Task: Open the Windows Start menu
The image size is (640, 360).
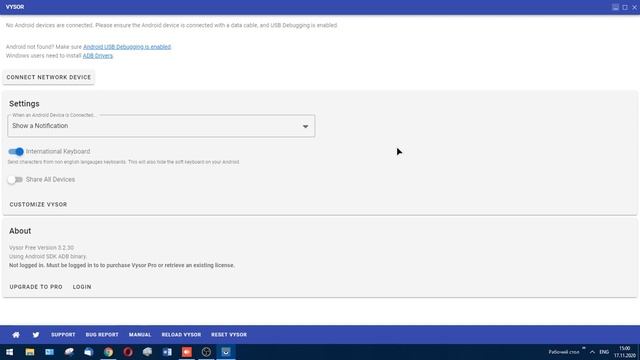Action: [x=9, y=352]
